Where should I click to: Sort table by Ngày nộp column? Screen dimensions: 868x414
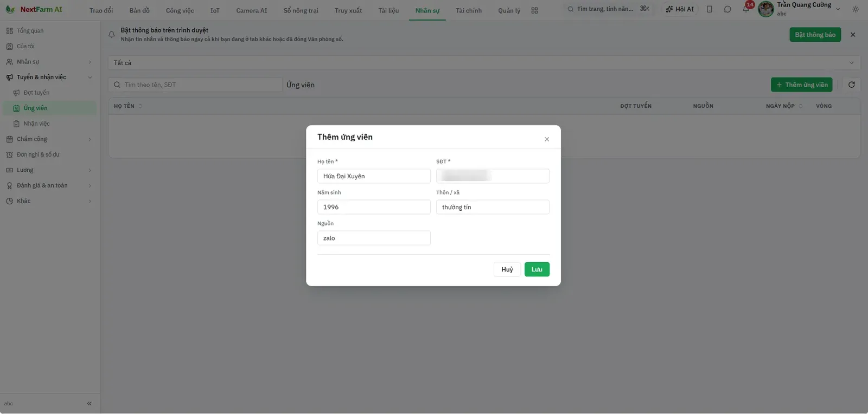784,106
